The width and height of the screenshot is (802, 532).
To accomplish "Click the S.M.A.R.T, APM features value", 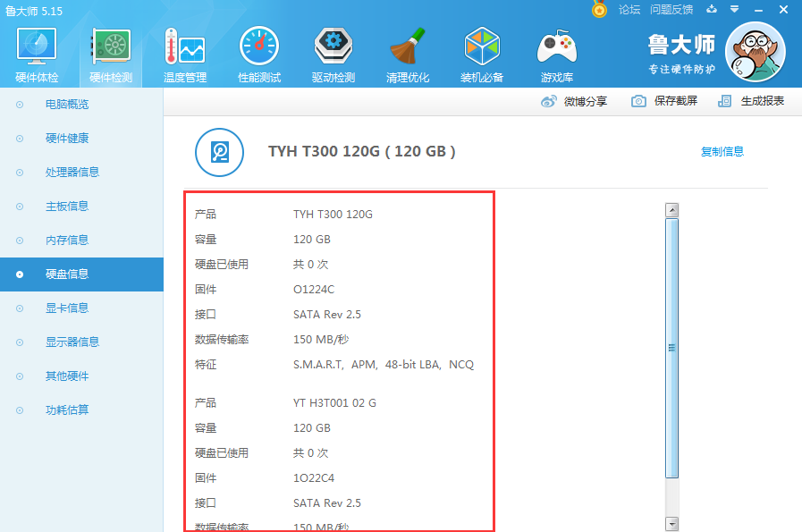I will point(384,365).
